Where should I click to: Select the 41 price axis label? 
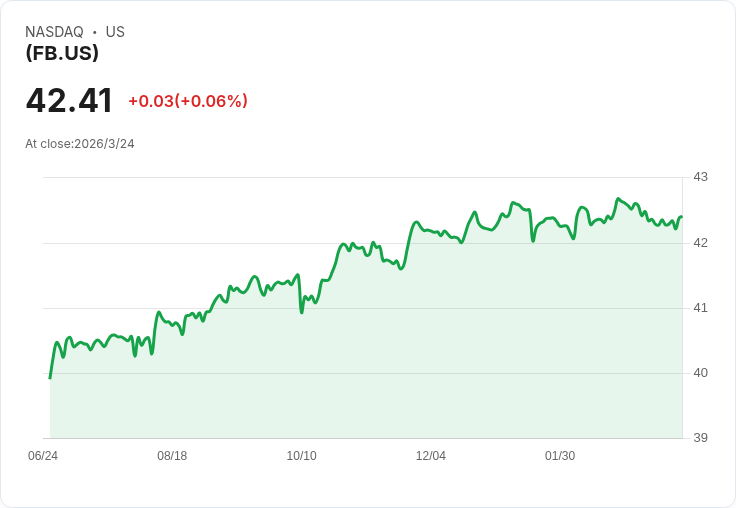point(700,308)
